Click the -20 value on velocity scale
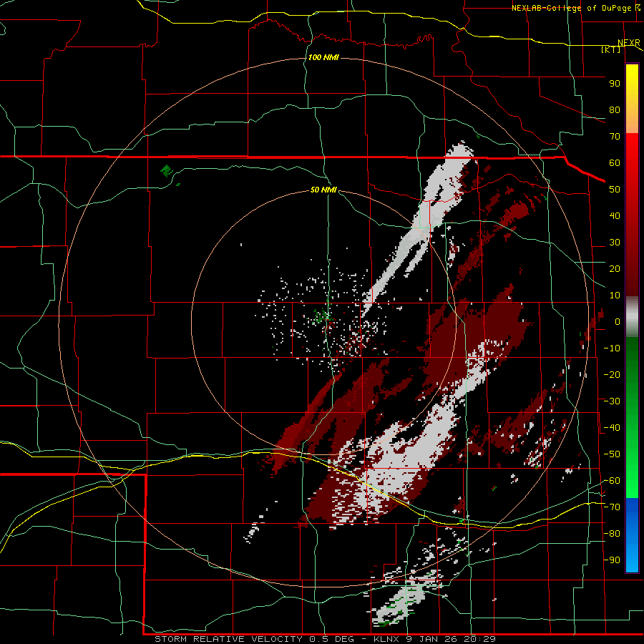 [612, 374]
